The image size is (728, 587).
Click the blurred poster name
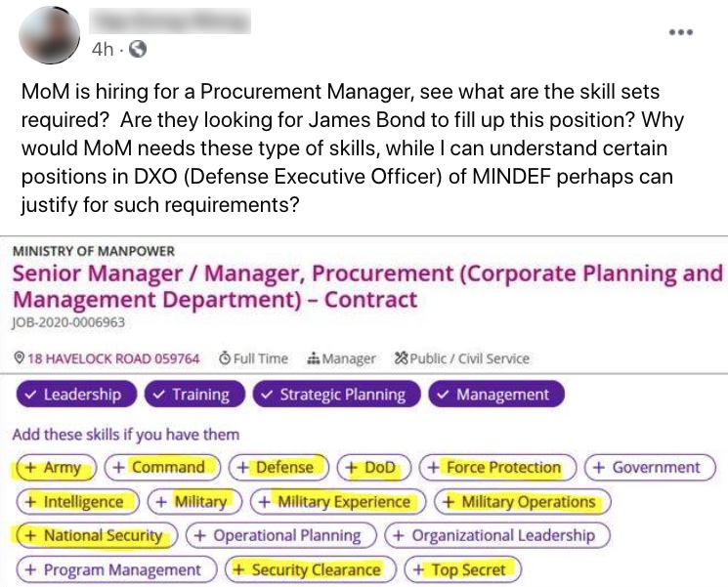pyautogui.click(x=170, y=21)
